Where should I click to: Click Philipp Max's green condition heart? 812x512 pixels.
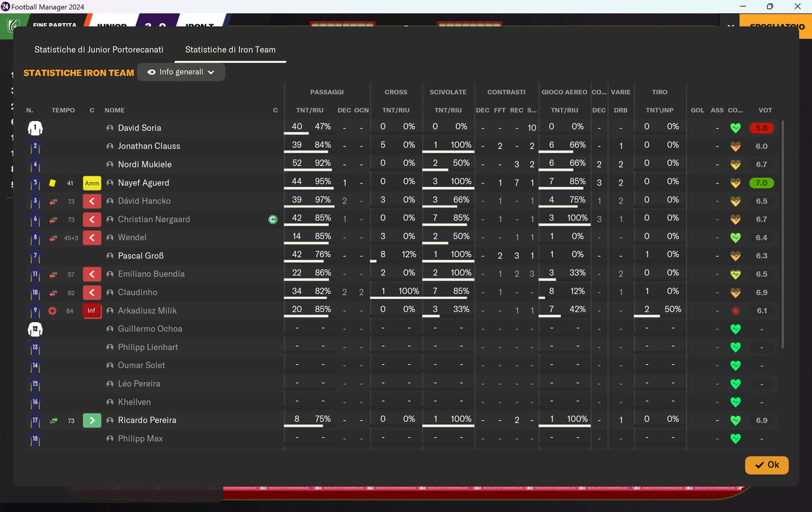click(x=735, y=438)
